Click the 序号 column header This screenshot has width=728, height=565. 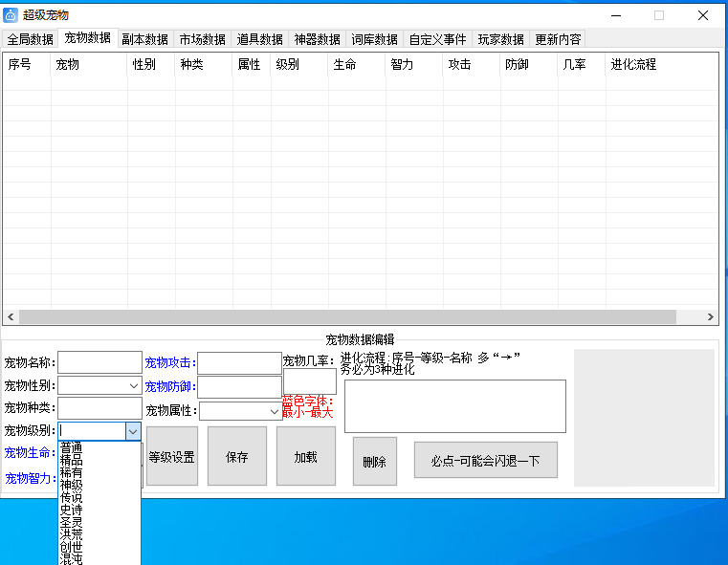point(27,64)
